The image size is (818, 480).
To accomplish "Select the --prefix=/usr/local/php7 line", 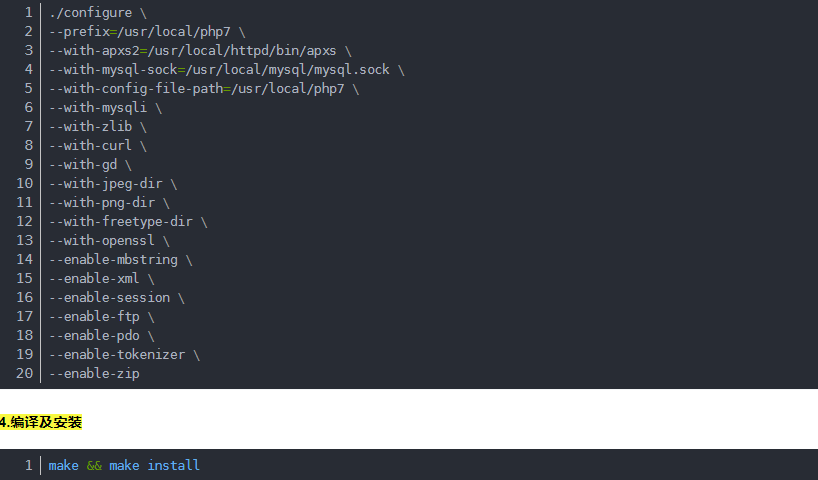I will 147,31.
